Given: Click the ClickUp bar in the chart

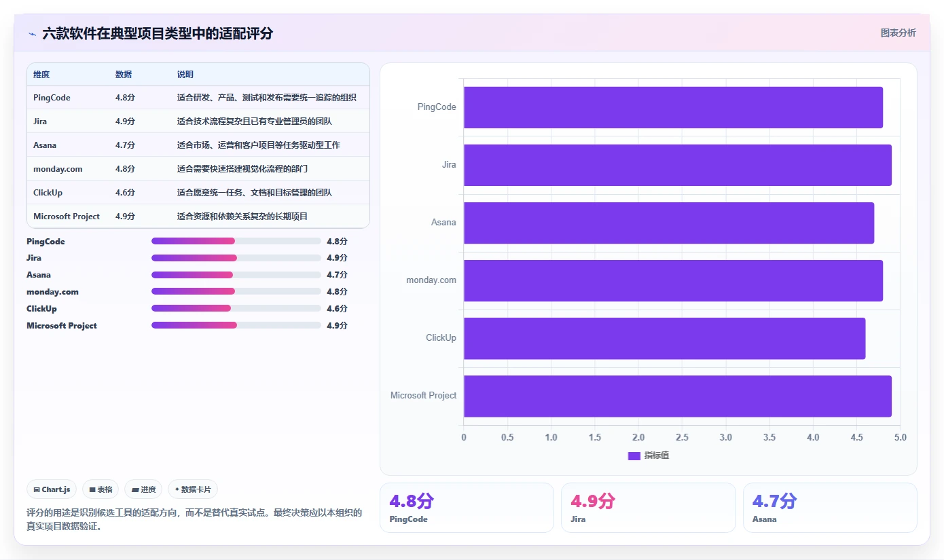Looking at the screenshot, I should click(x=665, y=338).
